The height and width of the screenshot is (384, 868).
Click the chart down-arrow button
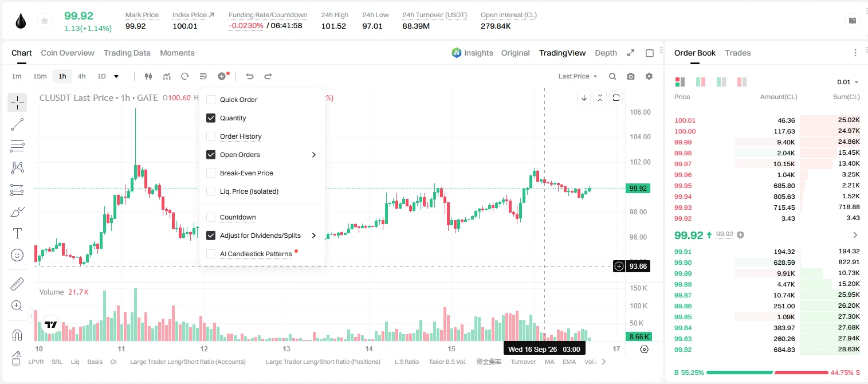[584, 97]
